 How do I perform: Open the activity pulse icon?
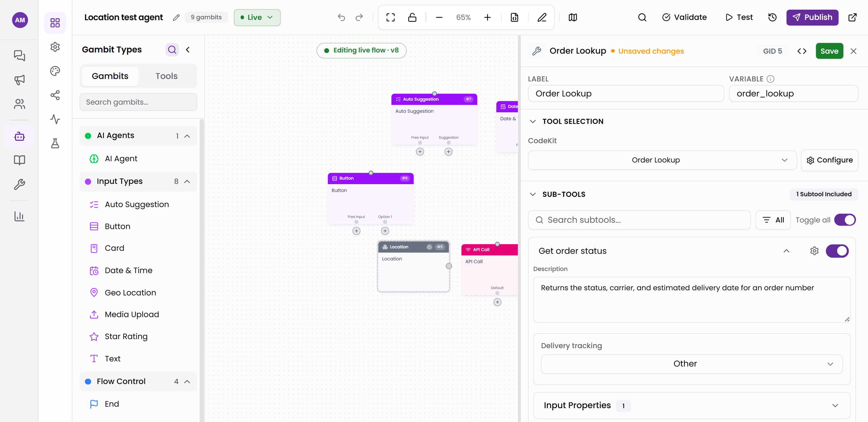(55, 119)
